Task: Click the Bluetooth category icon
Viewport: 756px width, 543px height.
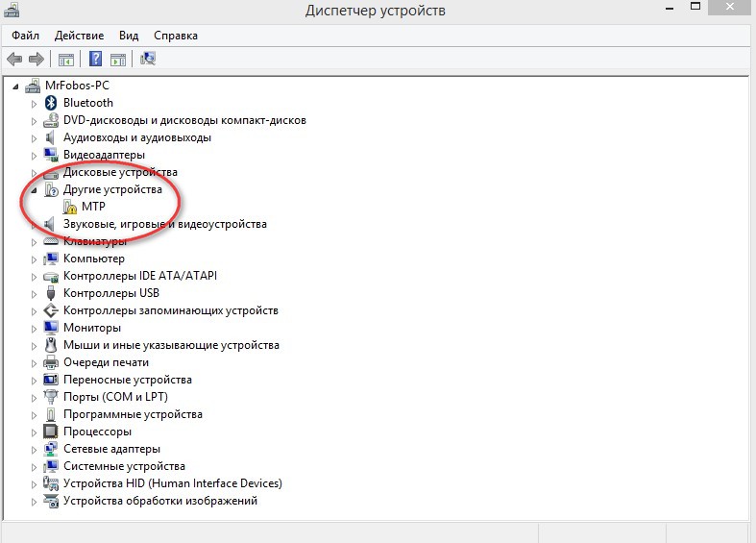Action: click(x=51, y=103)
